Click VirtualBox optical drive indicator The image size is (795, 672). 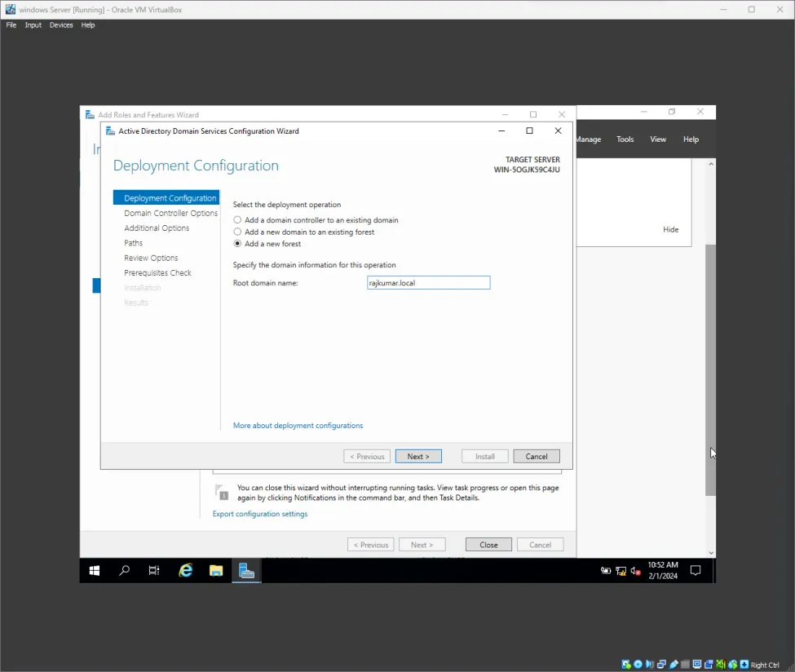coord(638,665)
